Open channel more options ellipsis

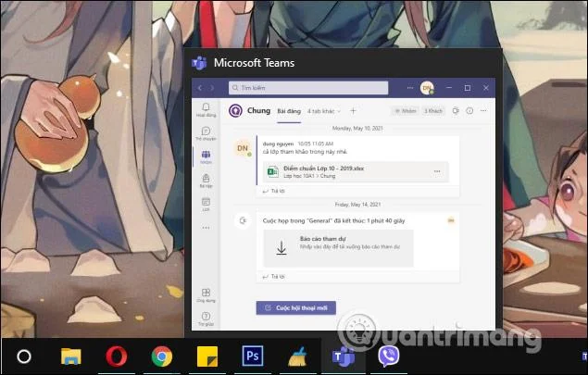[483, 110]
